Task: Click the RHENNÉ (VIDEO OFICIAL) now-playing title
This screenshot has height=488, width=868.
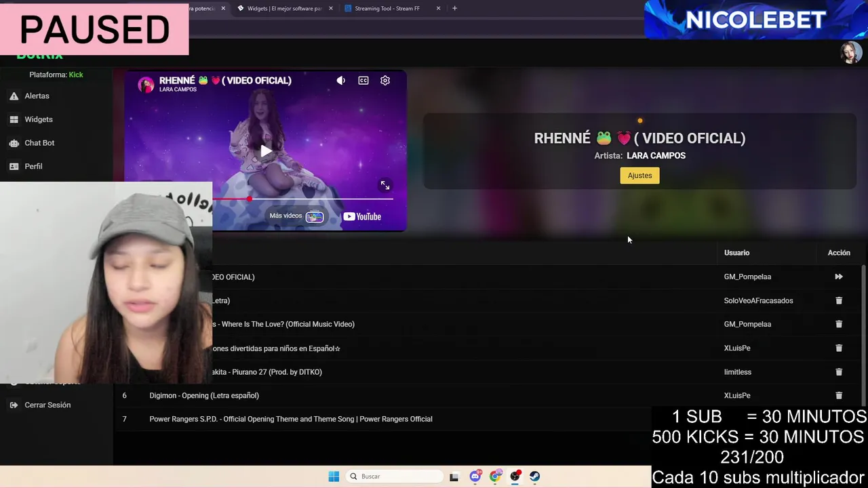Action: point(639,138)
